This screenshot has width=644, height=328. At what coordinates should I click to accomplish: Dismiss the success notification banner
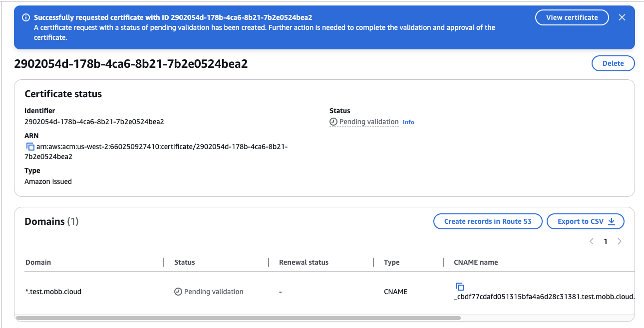(622, 17)
